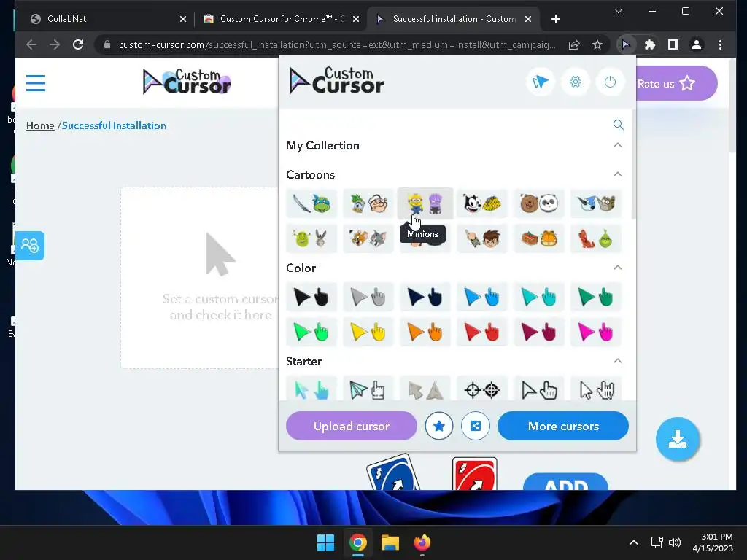Image resolution: width=747 pixels, height=560 pixels.
Task: Open default cursor button in popup header
Action: (541, 82)
